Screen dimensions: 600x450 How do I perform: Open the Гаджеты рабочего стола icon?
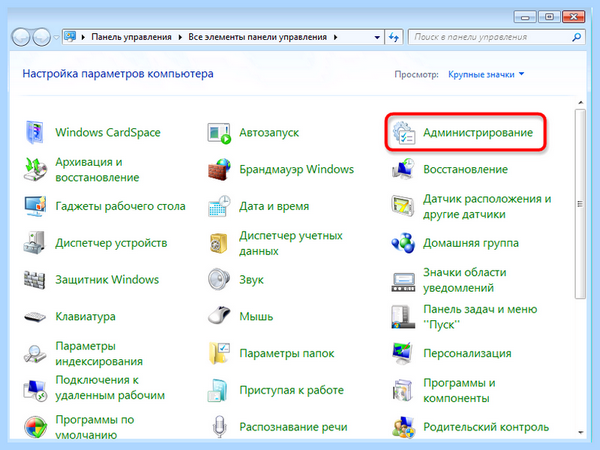[x=35, y=206]
